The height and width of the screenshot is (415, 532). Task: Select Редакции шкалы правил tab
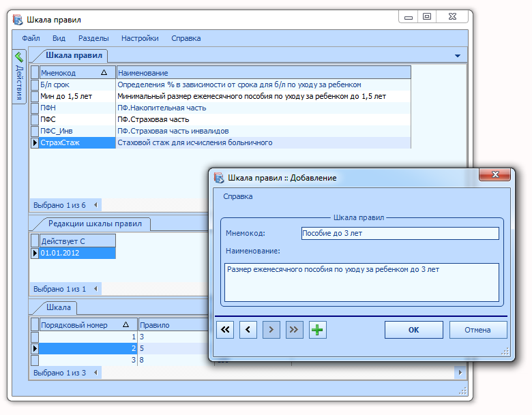pyautogui.click(x=95, y=224)
